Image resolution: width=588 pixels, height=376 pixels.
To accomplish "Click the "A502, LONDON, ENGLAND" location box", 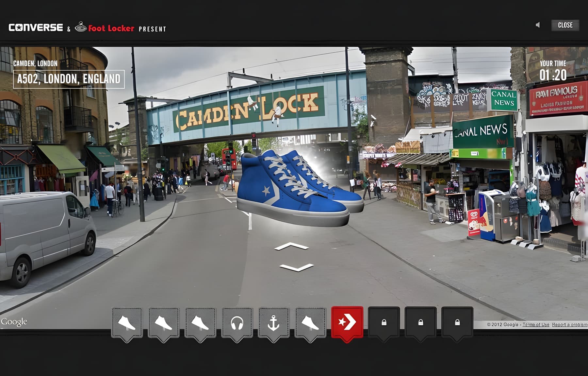I will point(69,79).
